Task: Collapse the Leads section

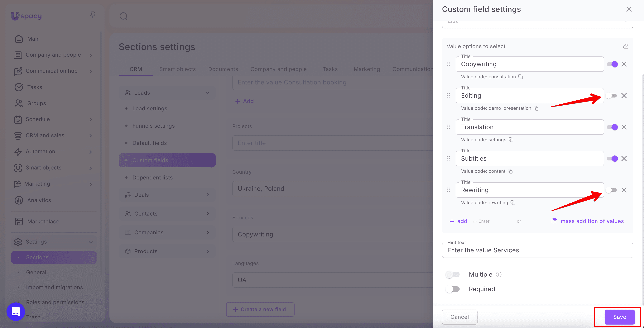Action: coord(208,93)
